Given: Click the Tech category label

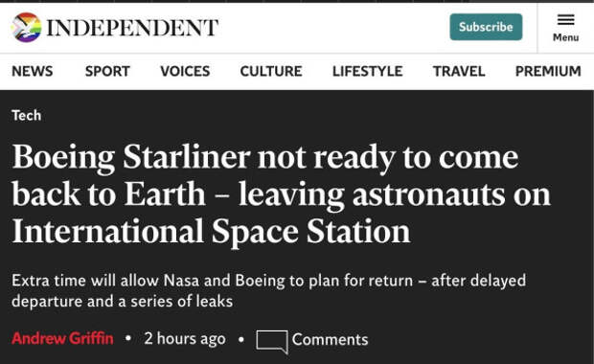Looking at the screenshot, I should pyautogui.click(x=26, y=115).
